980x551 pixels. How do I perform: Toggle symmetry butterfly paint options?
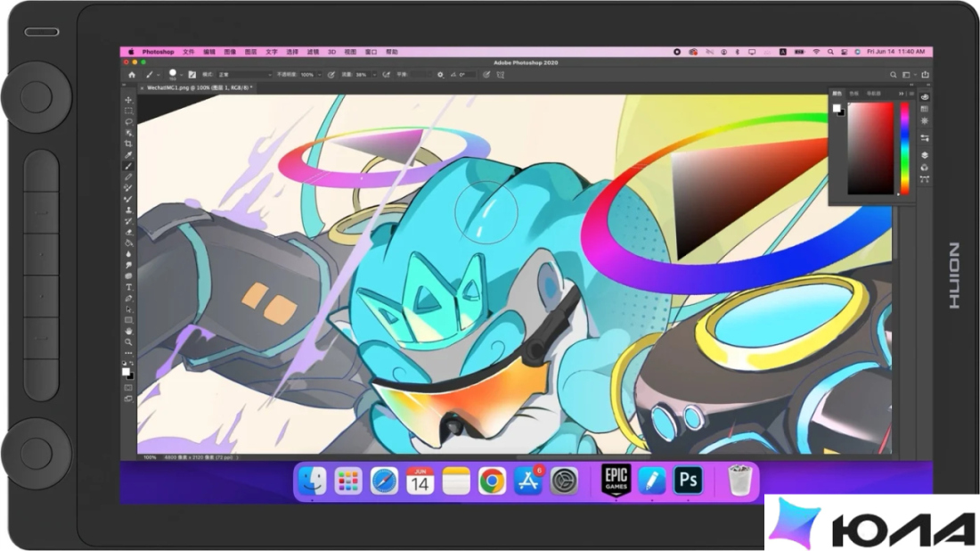501,74
